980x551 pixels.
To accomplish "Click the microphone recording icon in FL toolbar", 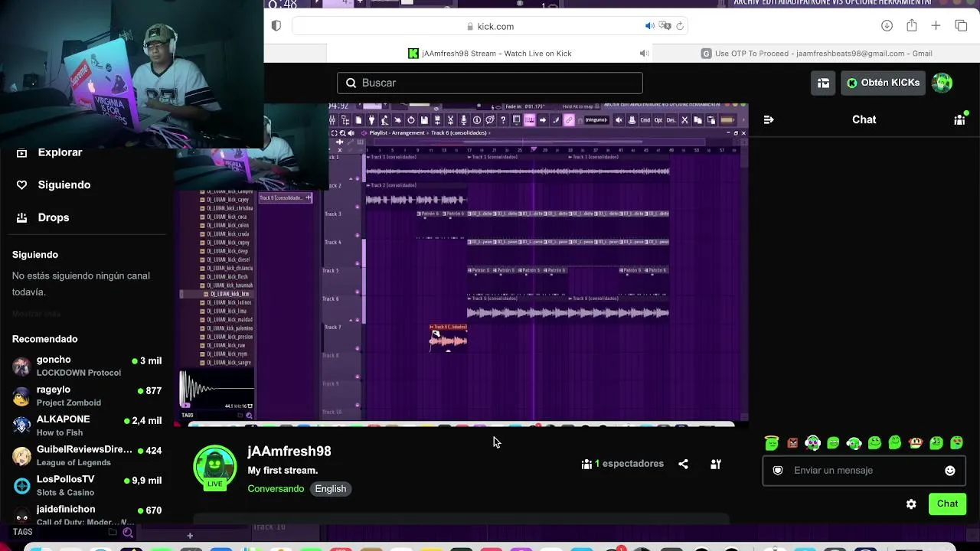I will tap(463, 120).
